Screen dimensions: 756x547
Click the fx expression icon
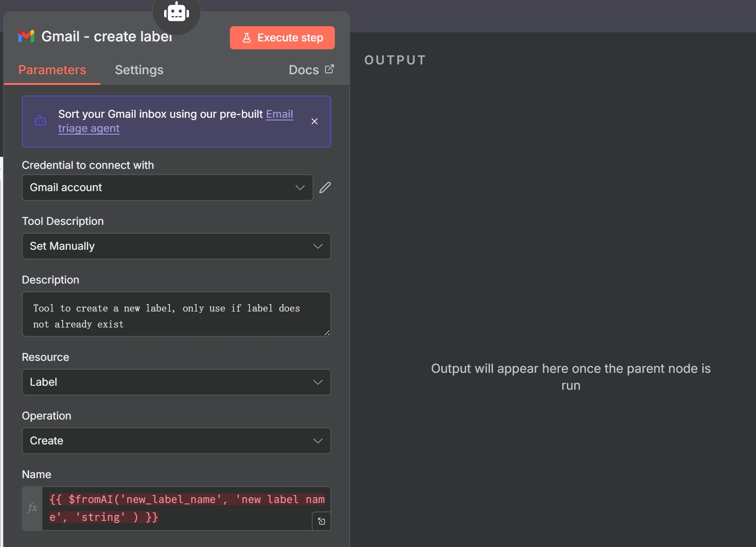32,508
